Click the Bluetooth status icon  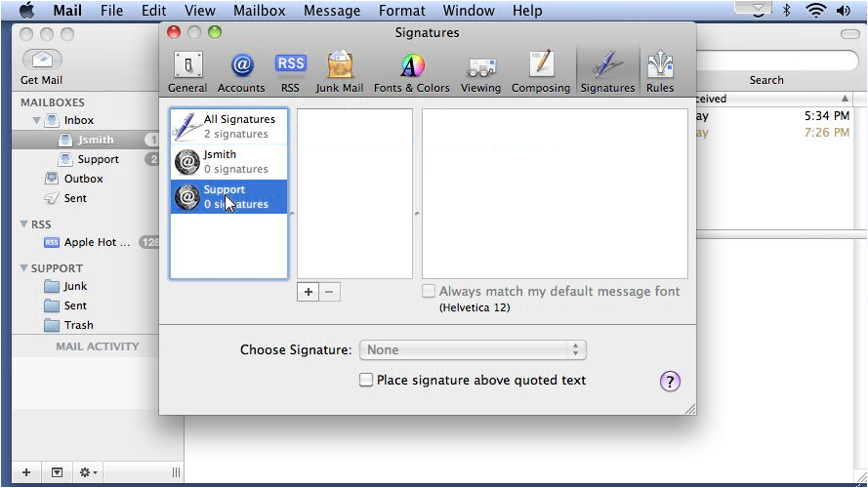pyautogui.click(x=786, y=10)
